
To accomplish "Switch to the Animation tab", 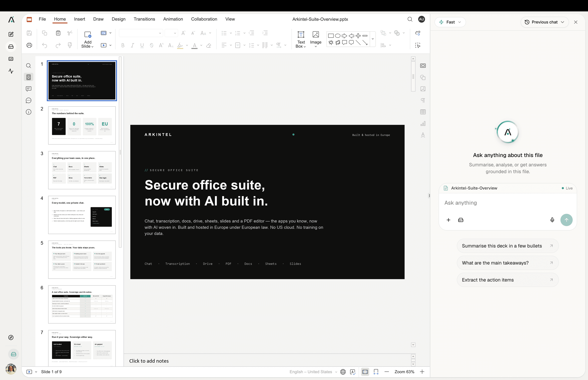I will pos(173,19).
